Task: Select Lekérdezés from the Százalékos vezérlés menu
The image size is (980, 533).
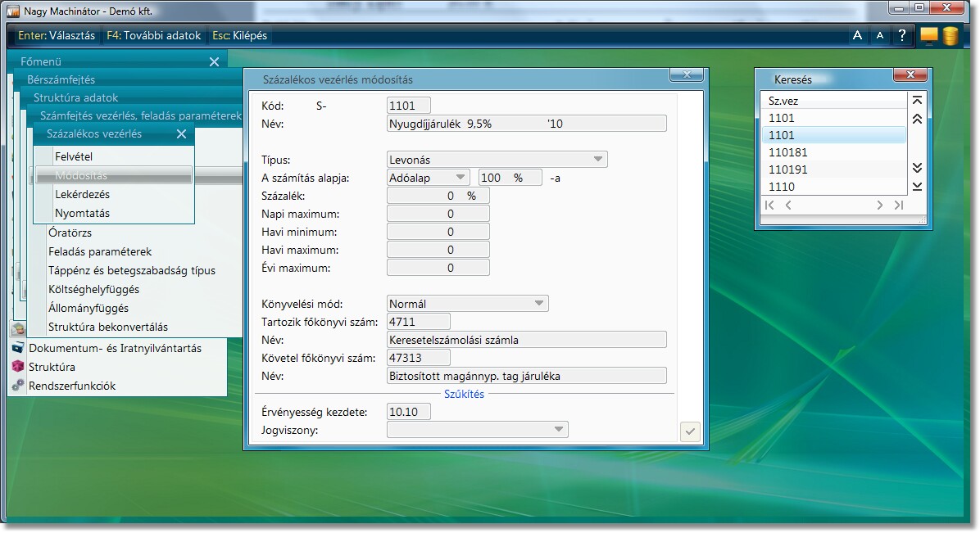Action: (82, 195)
